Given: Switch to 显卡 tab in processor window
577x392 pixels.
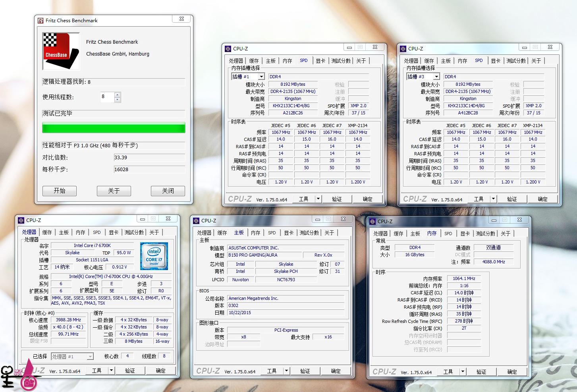Looking at the screenshot, I should tap(114, 232).
